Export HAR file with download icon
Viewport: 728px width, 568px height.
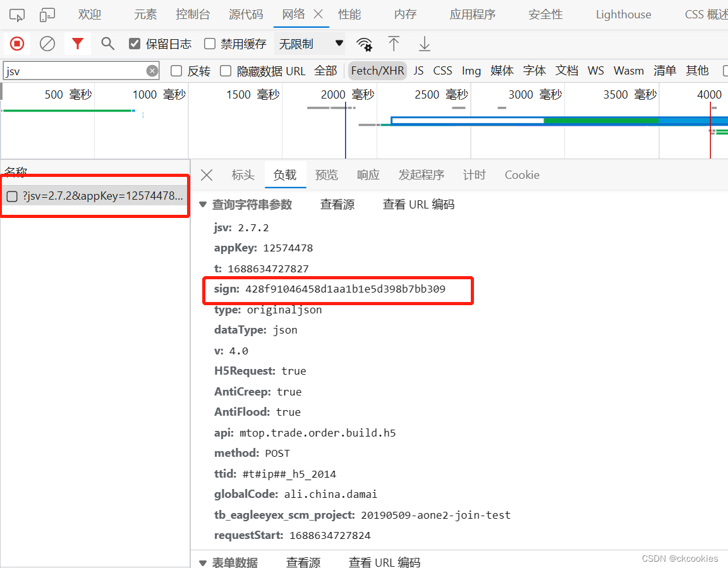[x=424, y=44]
